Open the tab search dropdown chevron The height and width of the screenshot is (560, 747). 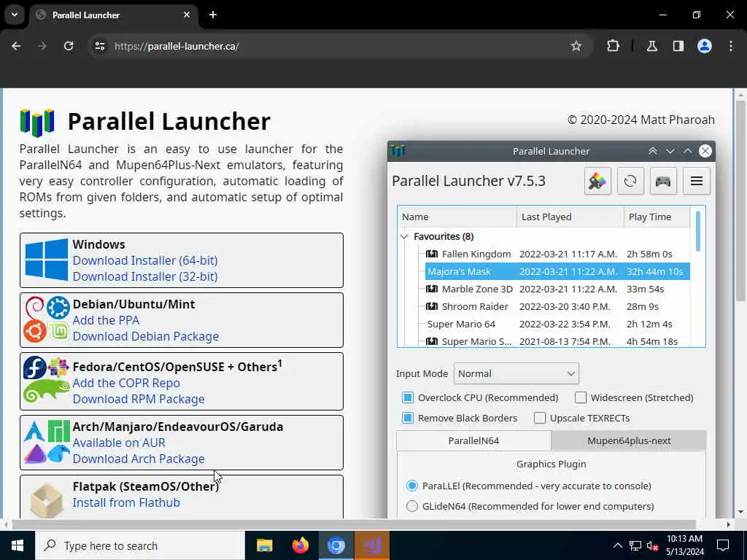point(15,15)
